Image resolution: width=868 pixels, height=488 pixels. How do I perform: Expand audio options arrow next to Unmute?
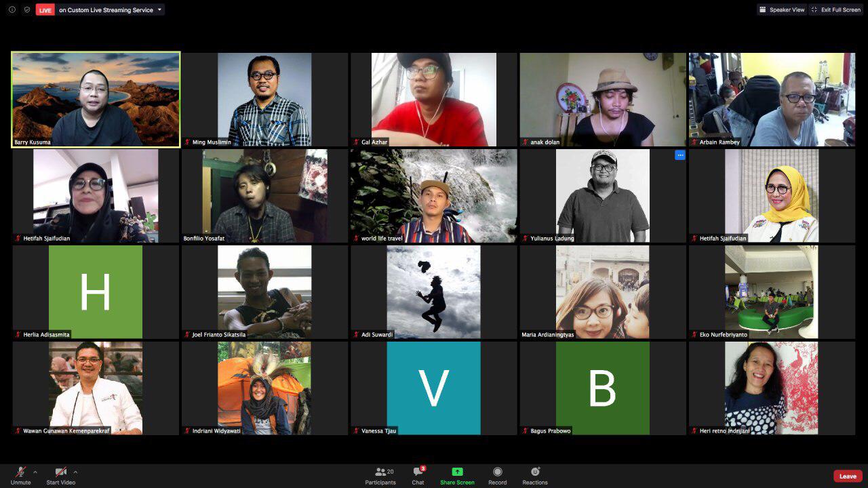(35, 472)
